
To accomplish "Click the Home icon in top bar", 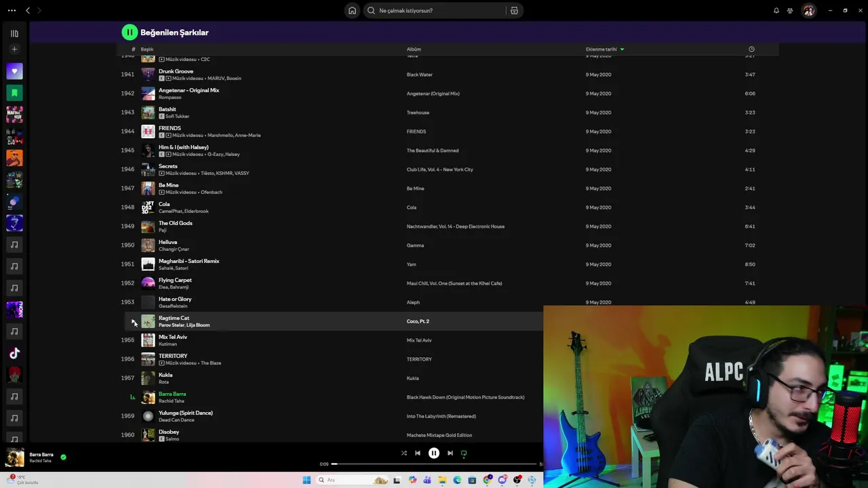I will 352,11.
